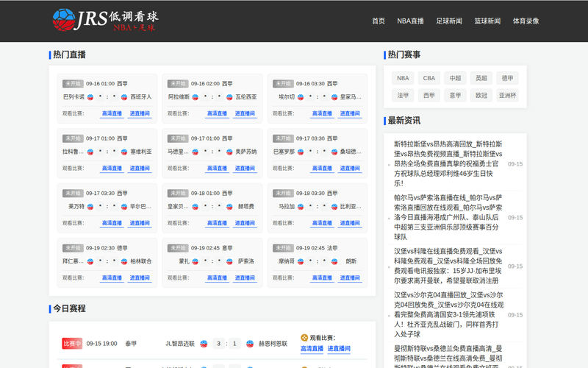Click the 萨索洛 team logo icon
588x368 pixels.
click(x=229, y=262)
